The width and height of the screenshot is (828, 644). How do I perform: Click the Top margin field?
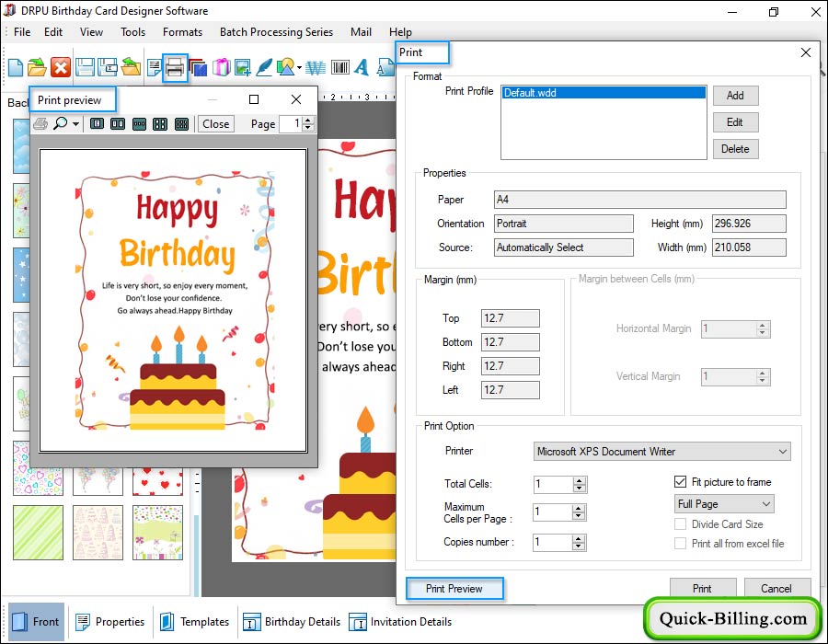click(x=510, y=318)
